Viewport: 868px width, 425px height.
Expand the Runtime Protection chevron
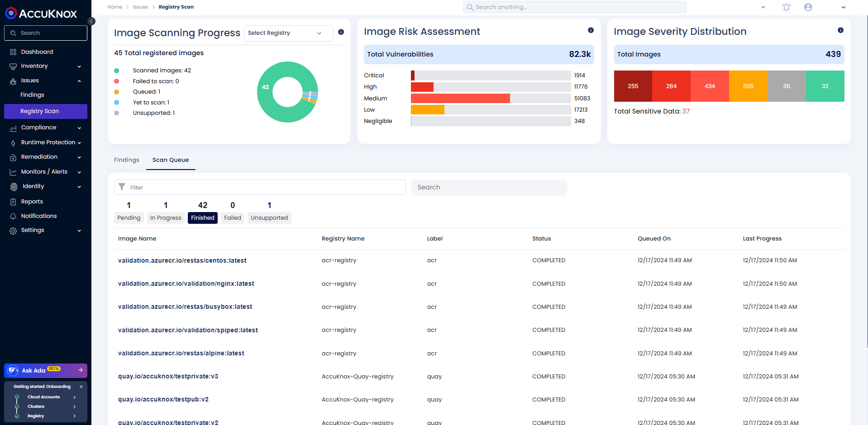[79, 143]
